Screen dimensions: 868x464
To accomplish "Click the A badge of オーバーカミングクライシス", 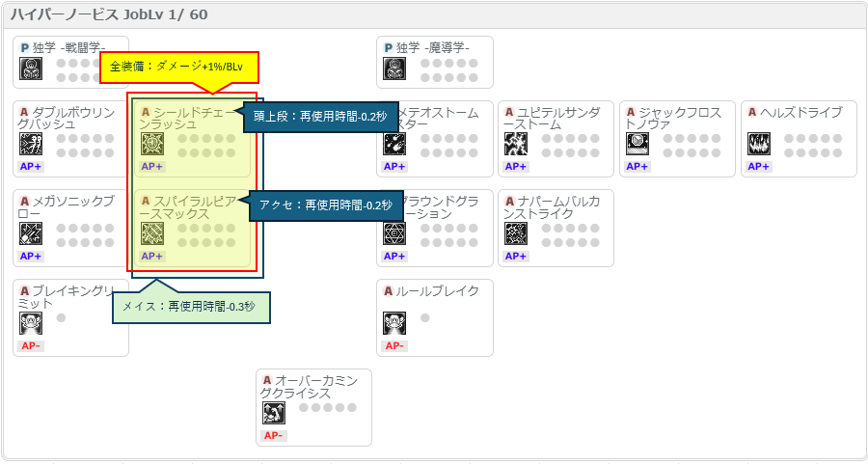I will coord(267,380).
